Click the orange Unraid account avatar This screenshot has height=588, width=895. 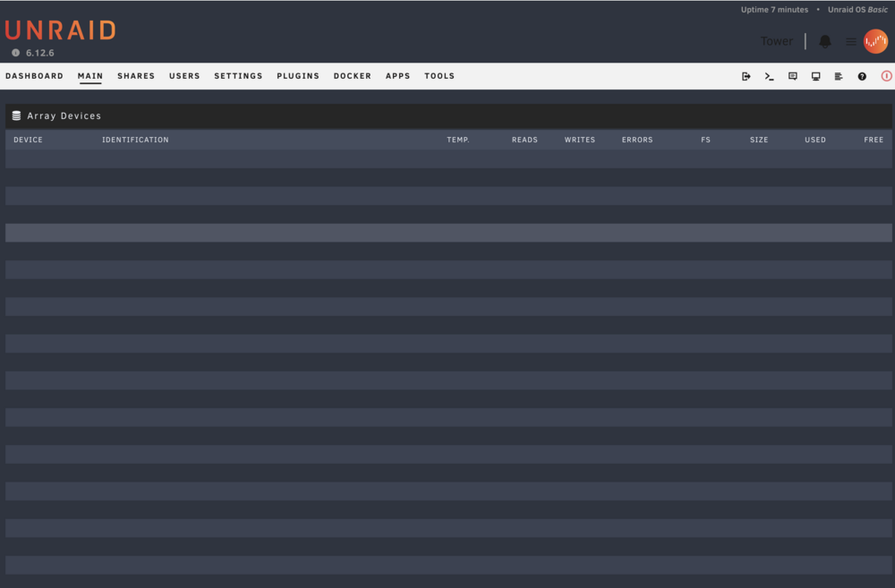click(x=875, y=41)
